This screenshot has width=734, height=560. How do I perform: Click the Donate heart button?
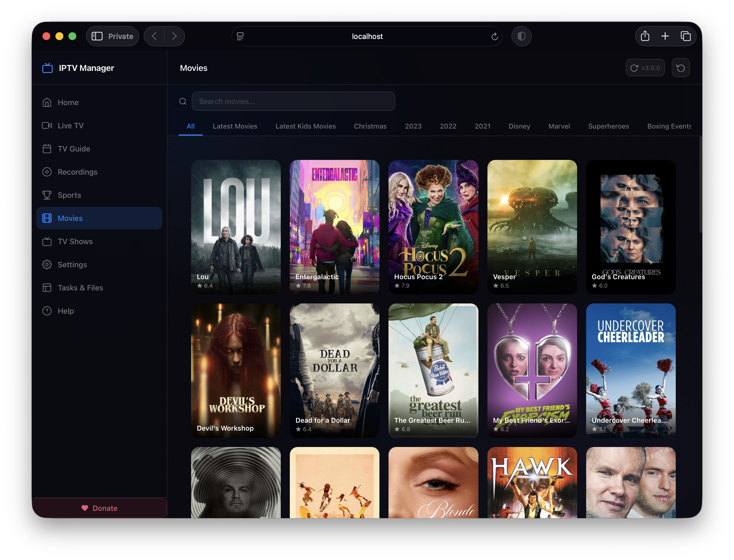pyautogui.click(x=99, y=508)
